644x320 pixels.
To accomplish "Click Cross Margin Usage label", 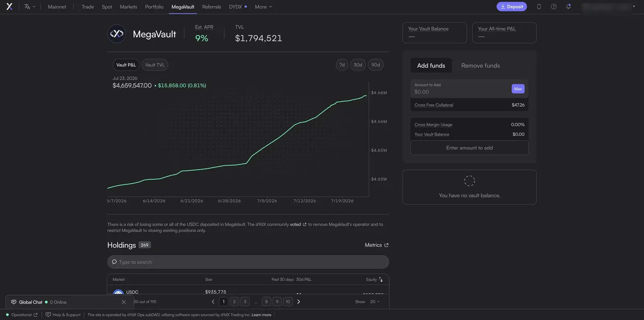I will tap(433, 125).
